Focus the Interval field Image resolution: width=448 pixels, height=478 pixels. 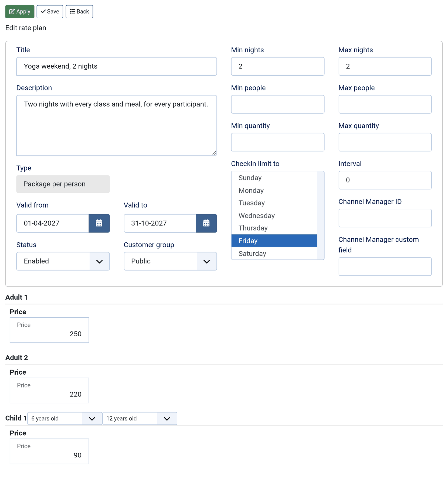point(385,180)
